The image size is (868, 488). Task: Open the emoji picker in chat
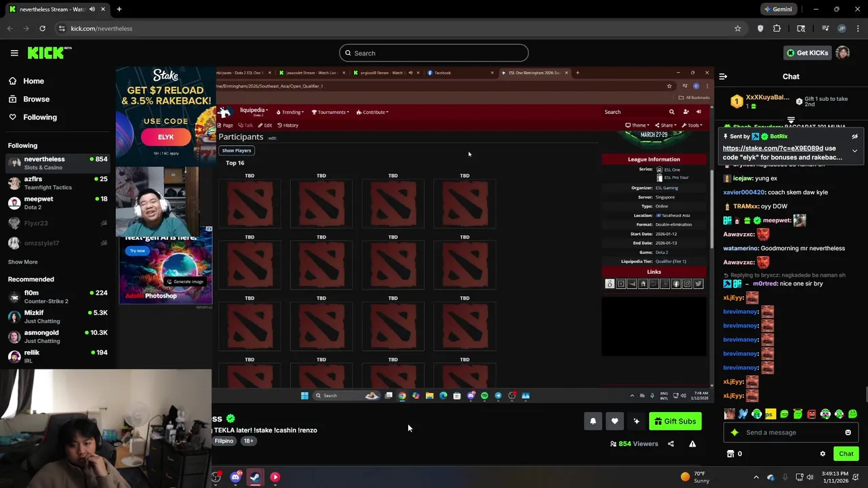click(848, 432)
